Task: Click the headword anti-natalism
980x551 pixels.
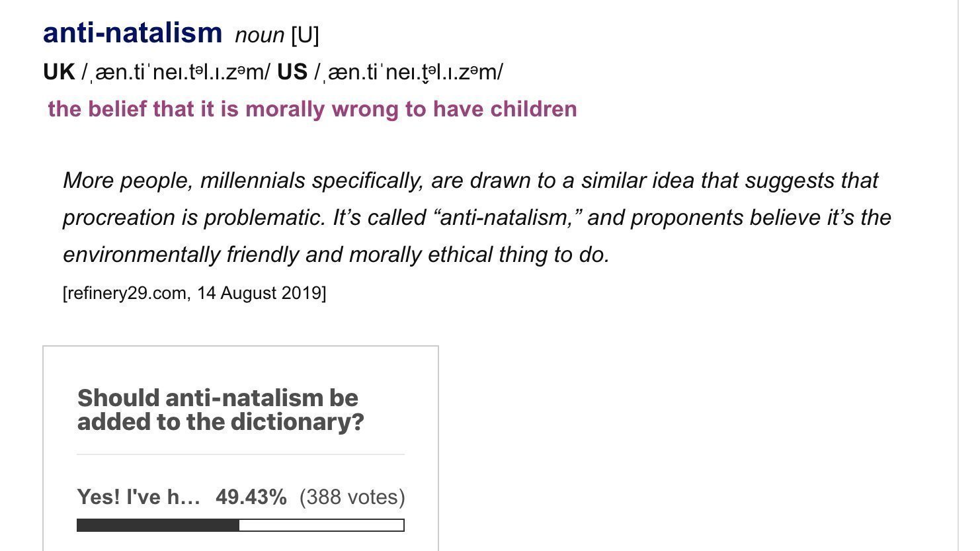Action: tap(131, 31)
